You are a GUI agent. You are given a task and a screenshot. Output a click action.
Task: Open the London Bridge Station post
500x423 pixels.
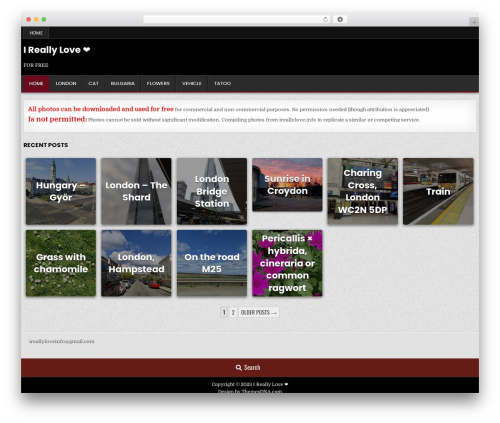[x=212, y=191]
